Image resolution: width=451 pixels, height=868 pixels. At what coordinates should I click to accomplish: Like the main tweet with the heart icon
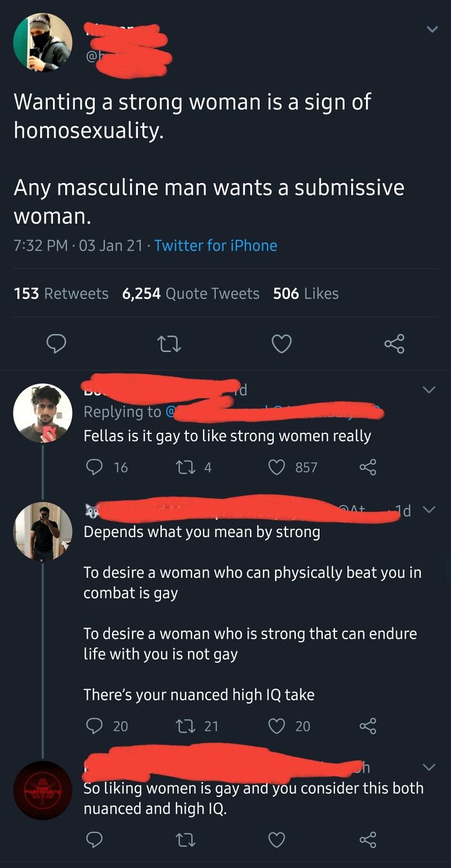tap(282, 343)
